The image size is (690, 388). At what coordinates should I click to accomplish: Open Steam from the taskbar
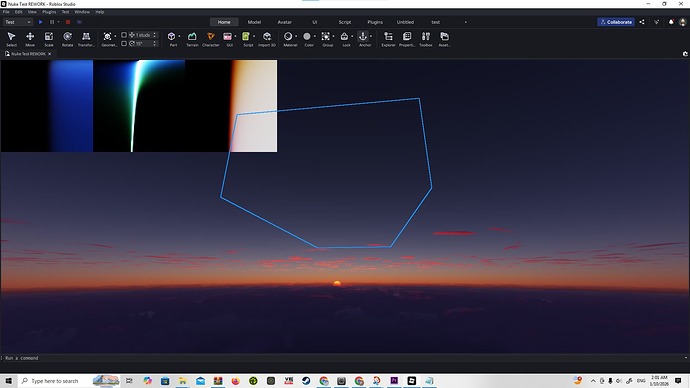click(x=306, y=381)
